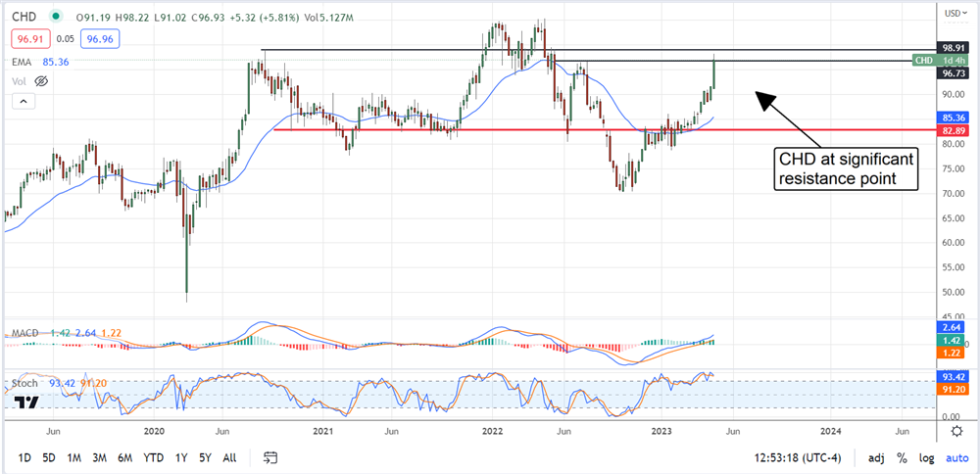The height and width of the screenshot is (474, 980).
Task: Click the 98.91 resistance line price label
Action: point(953,47)
